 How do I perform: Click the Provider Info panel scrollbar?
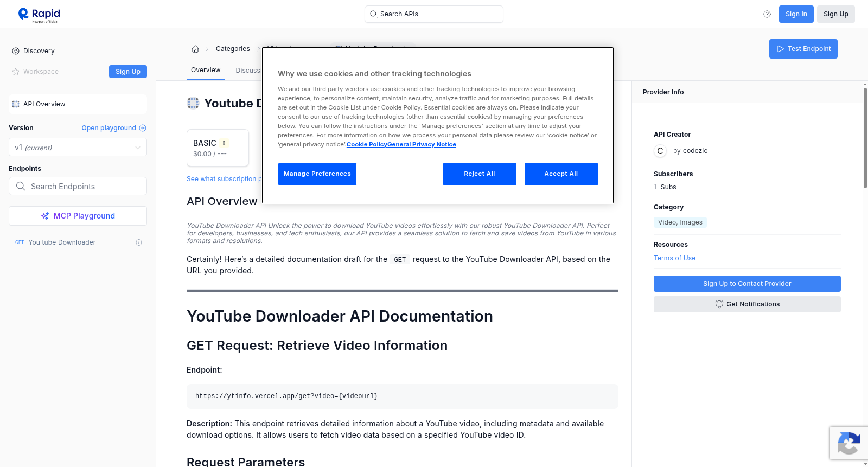tap(865, 138)
